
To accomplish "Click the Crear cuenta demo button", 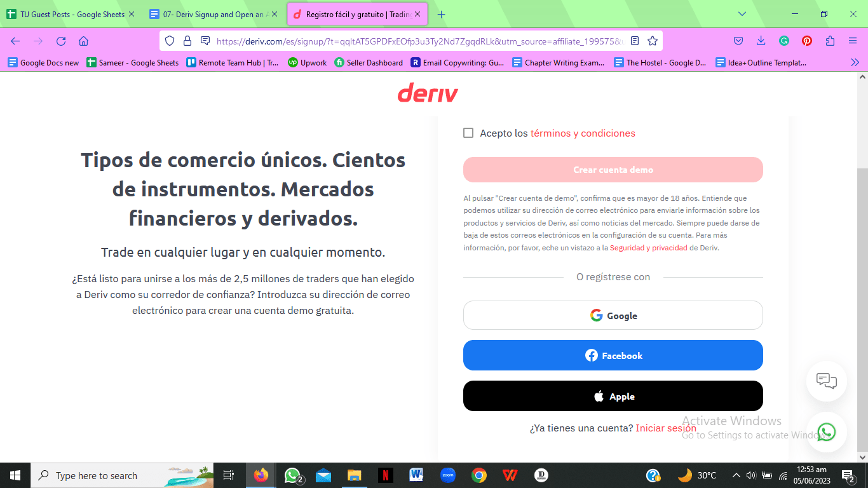I will click(x=613, y=170).
